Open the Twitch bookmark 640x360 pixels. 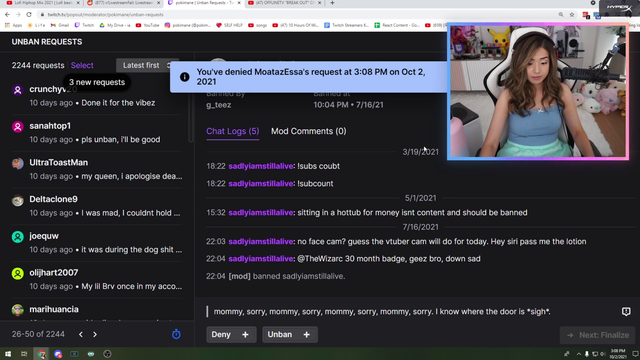point(84,25)
